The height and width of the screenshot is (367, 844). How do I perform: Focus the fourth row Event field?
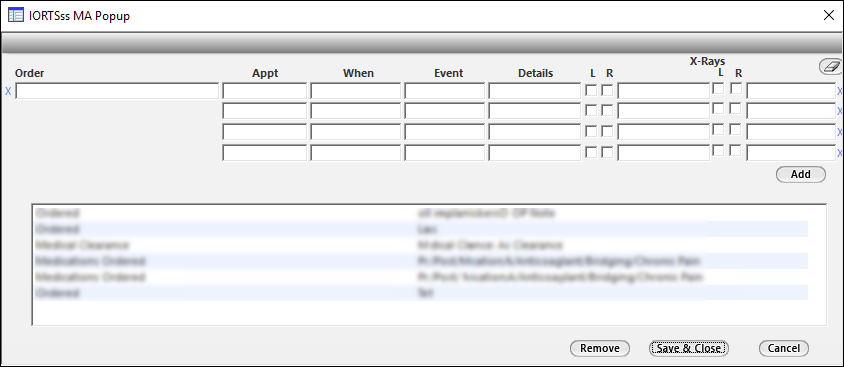coord(445,153)
